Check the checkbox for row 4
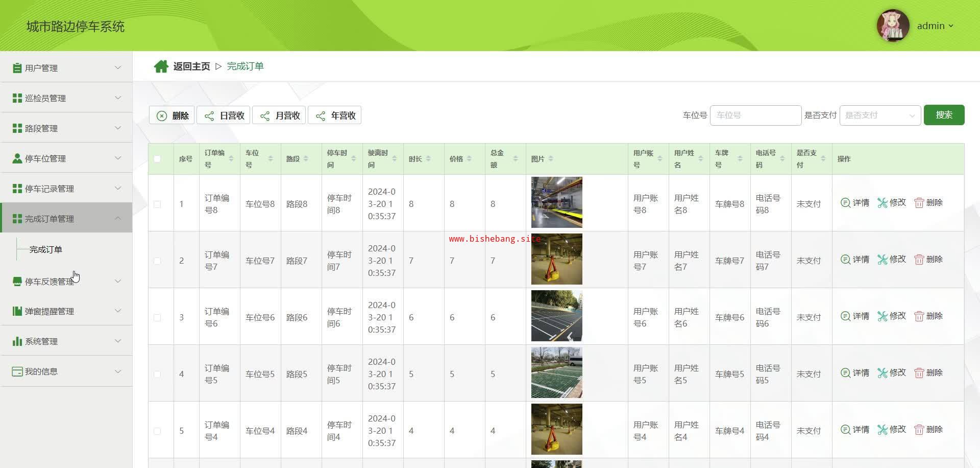This screenshot has height=468, width=980. coord(157,375)
